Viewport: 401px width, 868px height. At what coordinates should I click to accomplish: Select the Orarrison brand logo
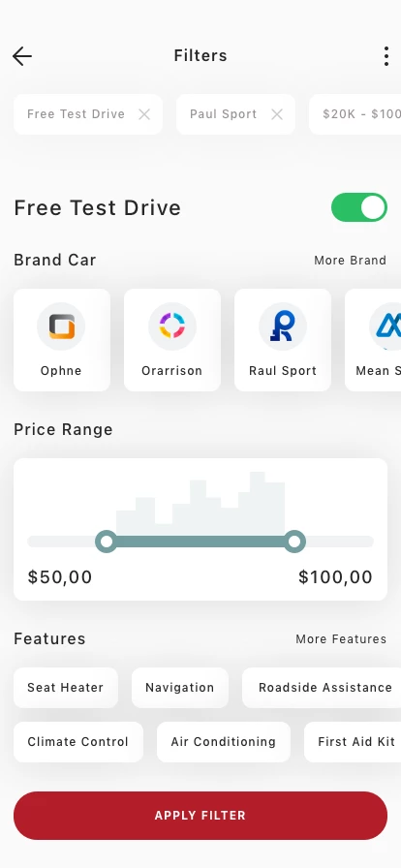(172, 326)
